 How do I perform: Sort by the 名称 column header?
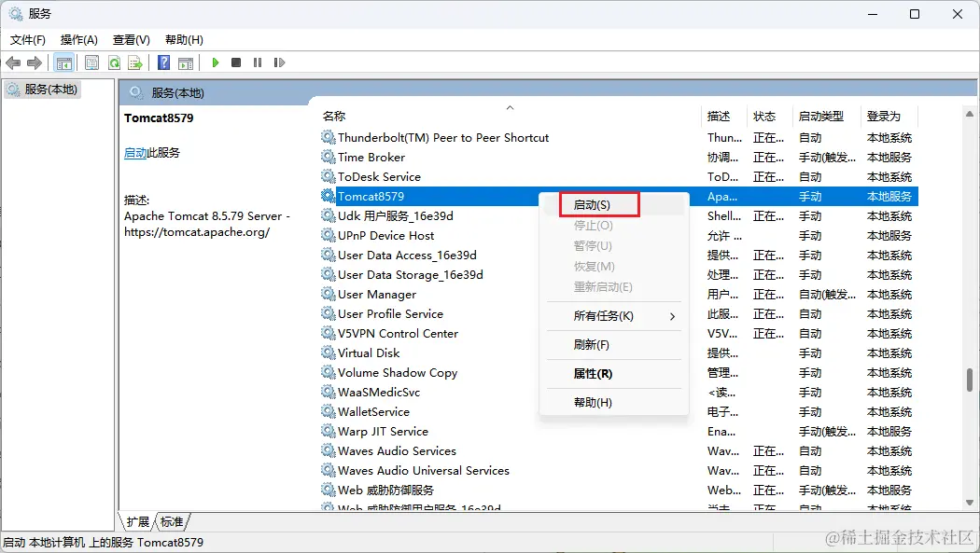pos(510,116)
